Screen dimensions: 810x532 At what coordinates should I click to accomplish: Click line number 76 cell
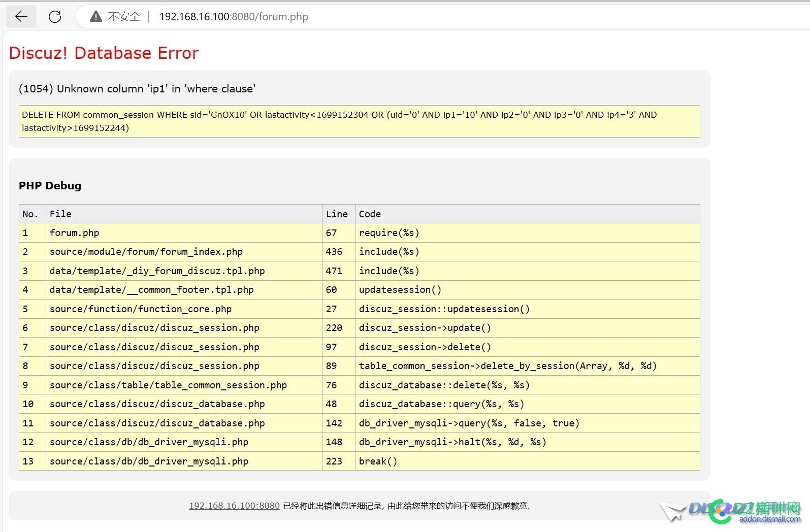point(338,385)
